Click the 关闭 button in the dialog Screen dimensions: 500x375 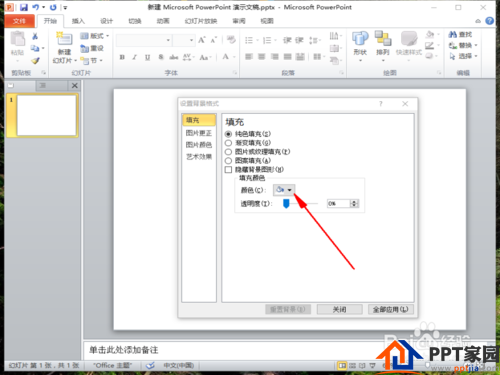339,309
